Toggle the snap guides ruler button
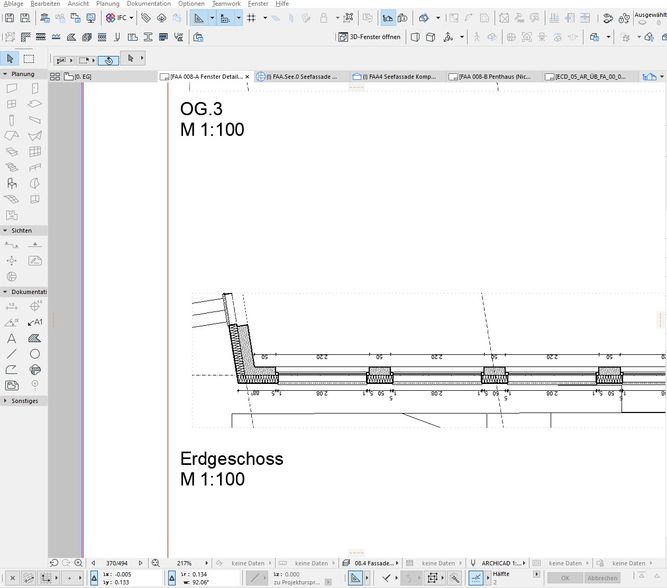 tap(225, 18)
